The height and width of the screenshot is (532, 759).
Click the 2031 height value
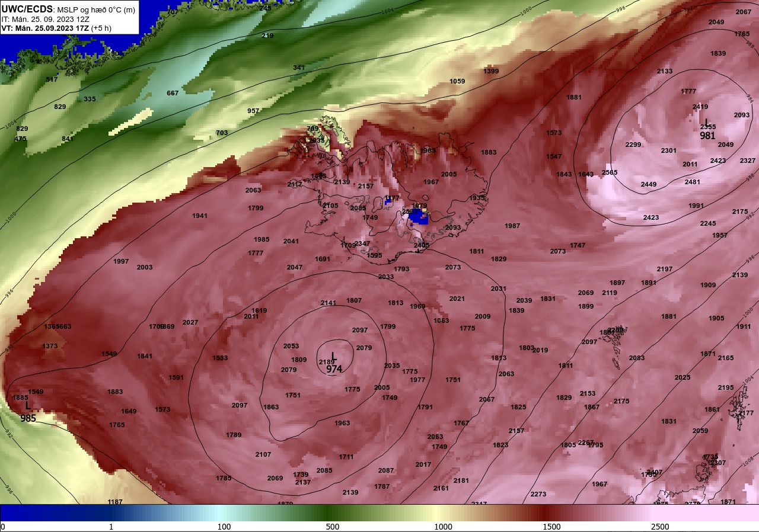point(499,289)
